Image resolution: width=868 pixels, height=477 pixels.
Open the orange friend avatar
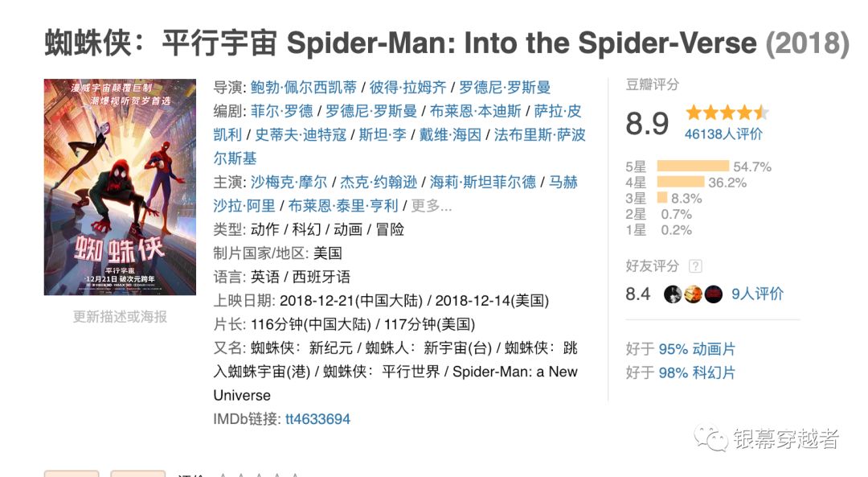(693, 294)
